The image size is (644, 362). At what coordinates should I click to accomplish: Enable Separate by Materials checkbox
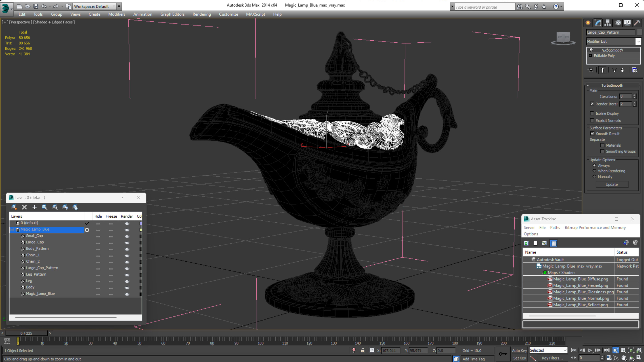[x=602, y=145]
